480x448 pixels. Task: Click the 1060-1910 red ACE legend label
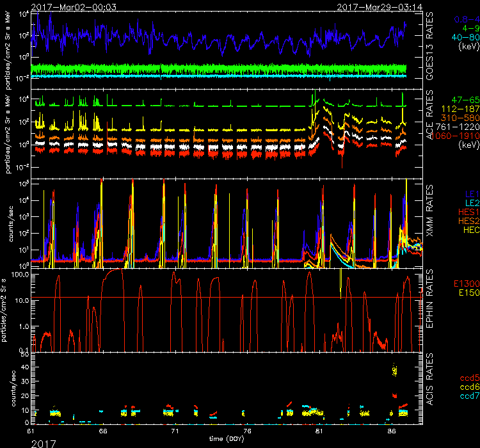coord(455,136)
